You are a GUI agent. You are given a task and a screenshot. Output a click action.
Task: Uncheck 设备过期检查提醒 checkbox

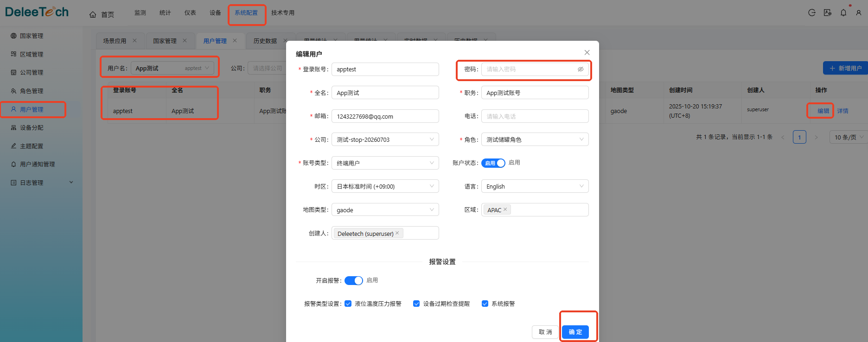pos(416,304)
